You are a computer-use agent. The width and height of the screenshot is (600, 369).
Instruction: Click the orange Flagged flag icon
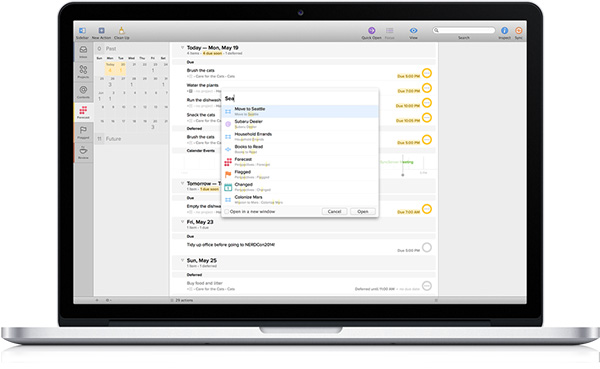[228, 175]
